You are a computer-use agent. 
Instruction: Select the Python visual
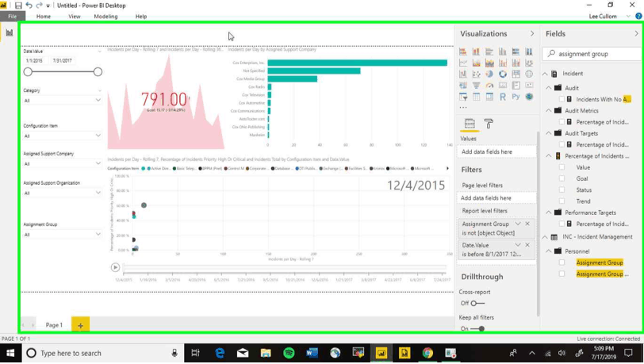pyautogui.click(x=516, y=97)
